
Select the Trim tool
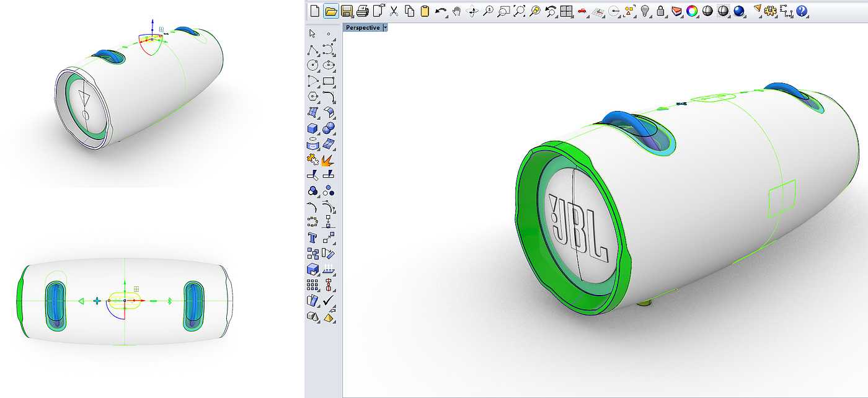click(x=313, y=175)
